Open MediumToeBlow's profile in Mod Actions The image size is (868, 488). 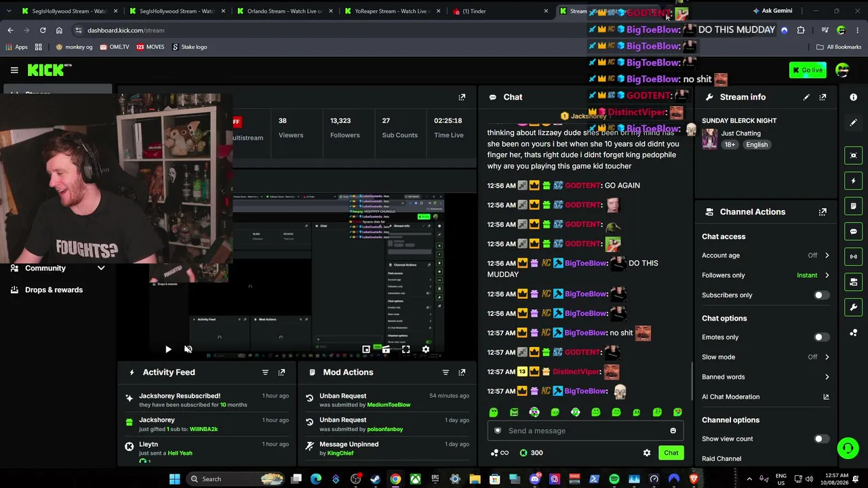[x=389, y=405]
